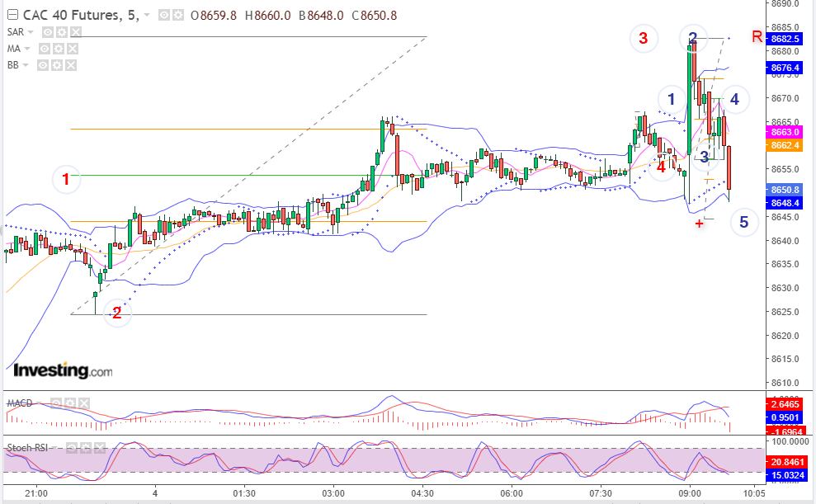The image size is (816, 504).
Task: Click the 01:30 label on the time axis
Action: pos(243,493)
